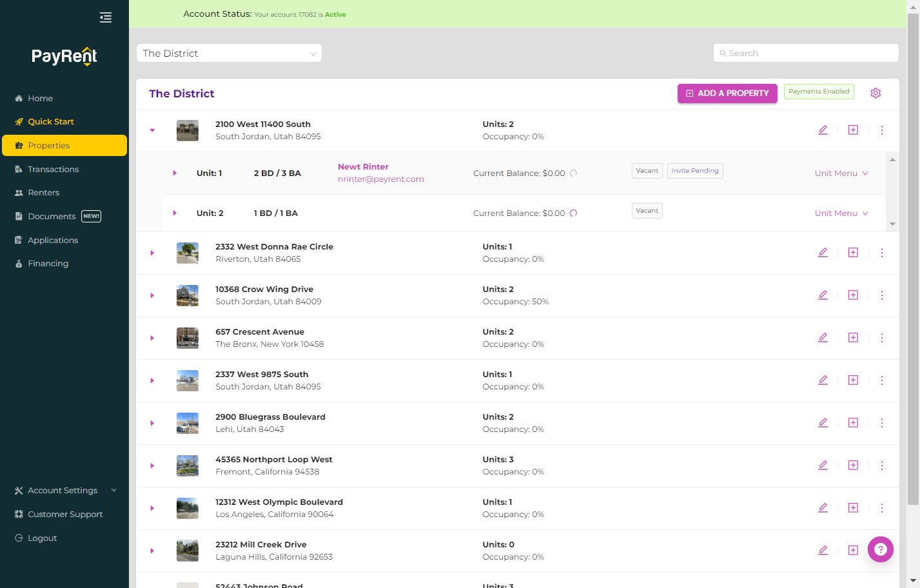
Task: Click the ADD A PROPERTY button
Action: click(727, 93)
